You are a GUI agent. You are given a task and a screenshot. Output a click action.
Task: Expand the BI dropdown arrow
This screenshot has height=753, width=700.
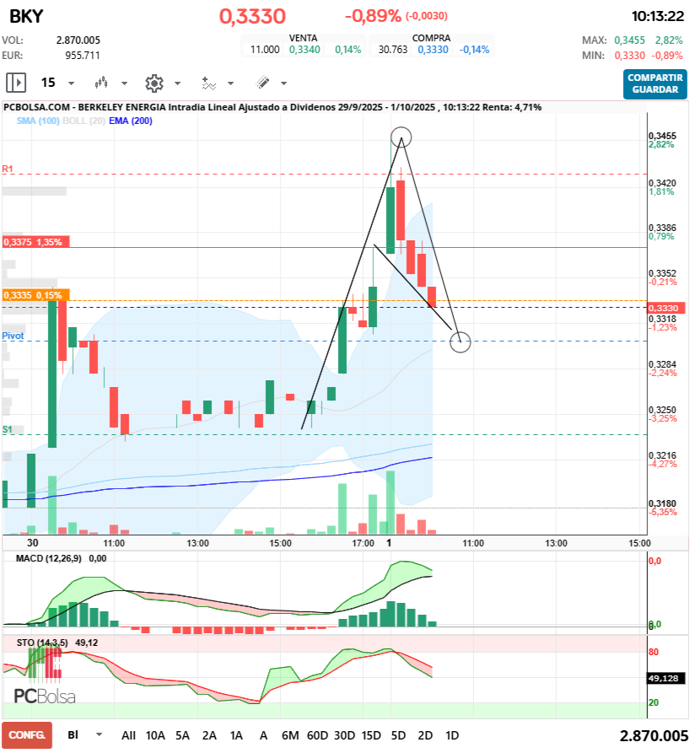[x=100, y=735]
